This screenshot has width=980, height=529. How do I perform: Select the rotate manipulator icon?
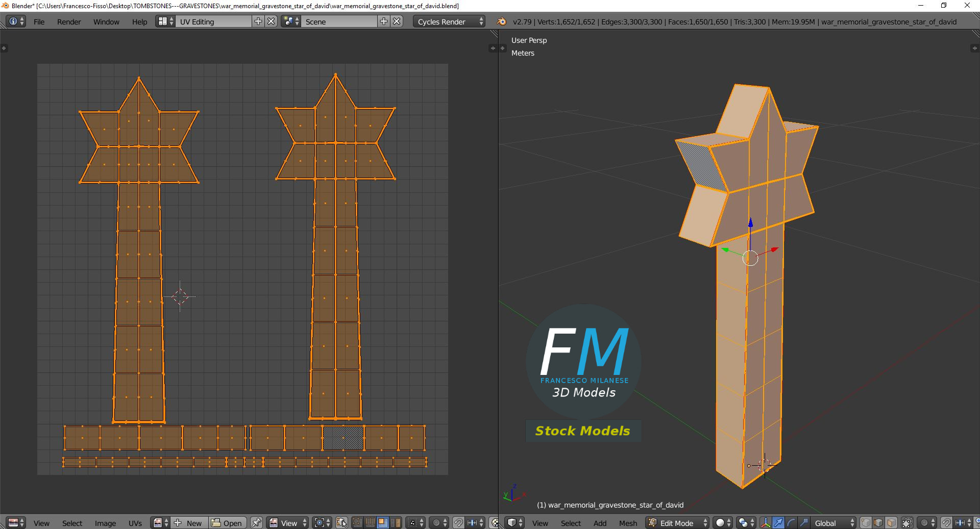pyautogui.click(x=792, y=522)
